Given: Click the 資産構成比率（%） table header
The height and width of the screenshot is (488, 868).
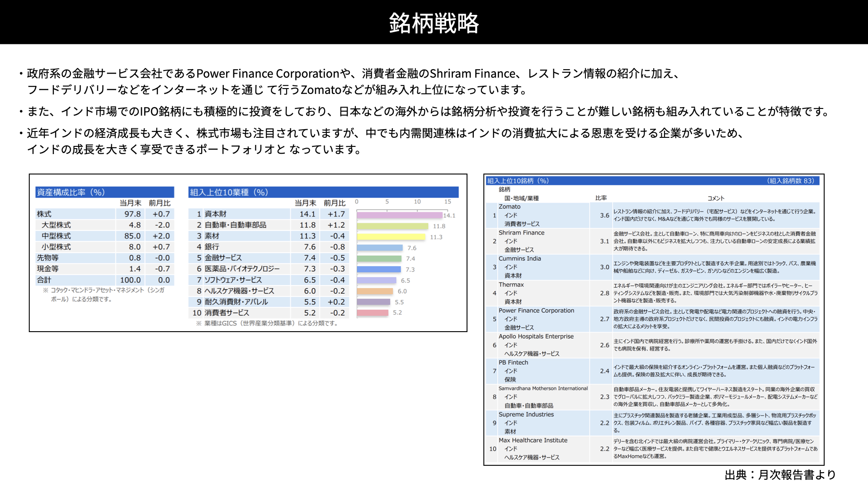Looking at the screenshot, I should pos(104,192).
